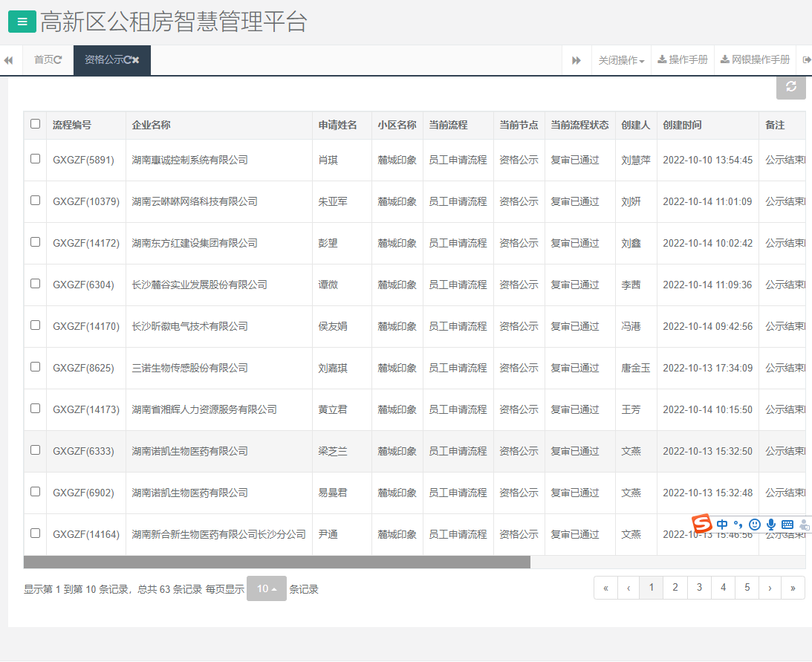Viewport: 812px width, 662px height.
Task: Click the right double-arrow tab scroll icon
Action: [x=577, y=59]
